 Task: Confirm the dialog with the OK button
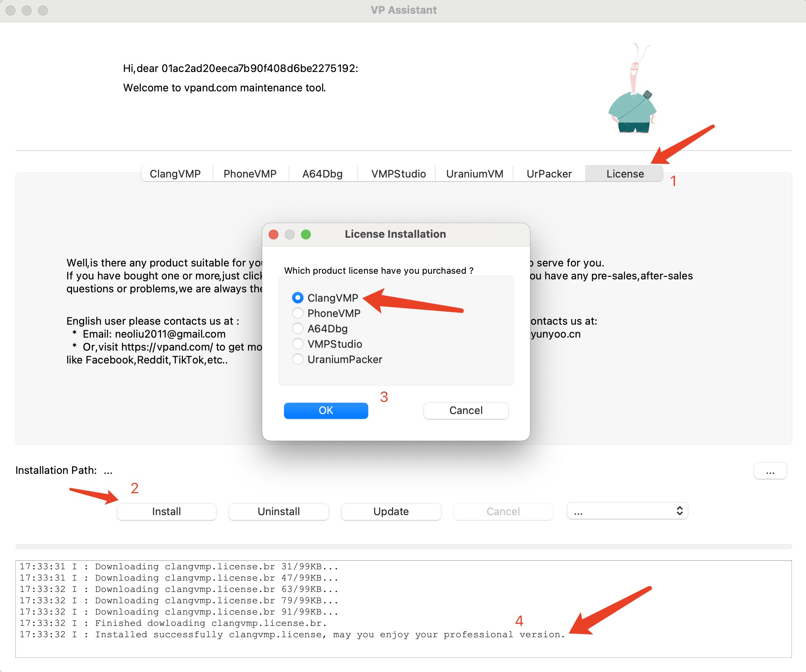point(326,410)
